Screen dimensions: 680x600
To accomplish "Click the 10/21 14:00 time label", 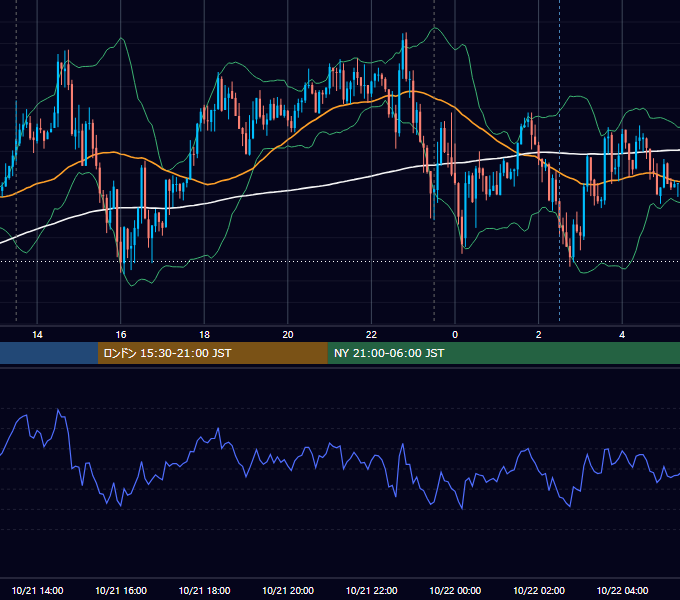I will point(37,590).
